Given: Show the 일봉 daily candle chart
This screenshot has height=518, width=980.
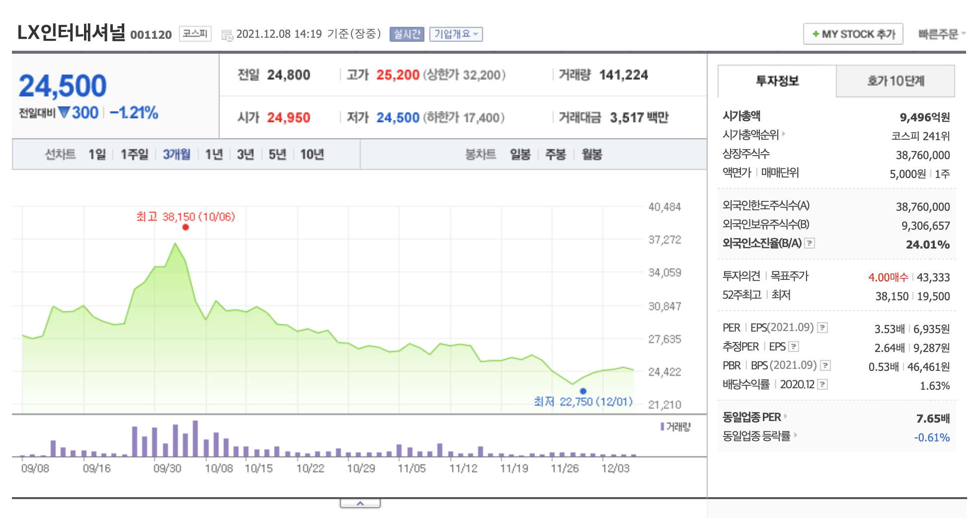Looking at the screenshot, I should [520, 154].
